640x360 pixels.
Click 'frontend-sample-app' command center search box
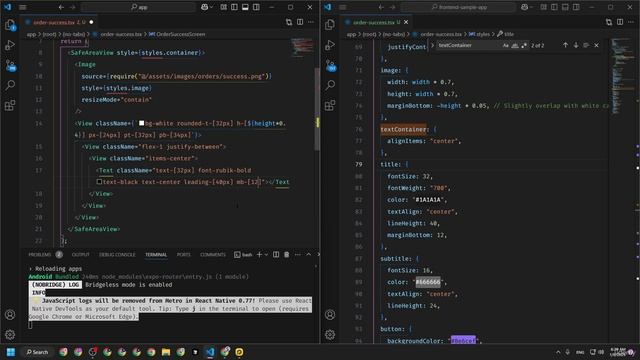pyautogui.click(x=458, y=7)
